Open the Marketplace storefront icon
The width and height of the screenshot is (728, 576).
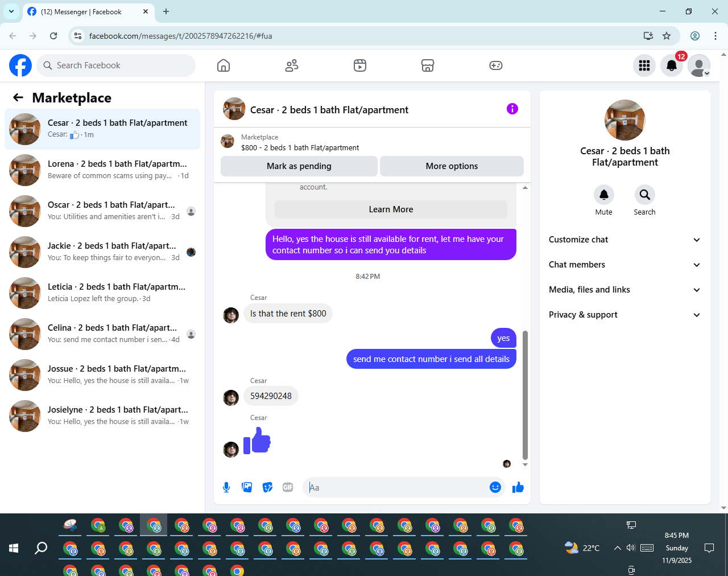pos(428,65)
